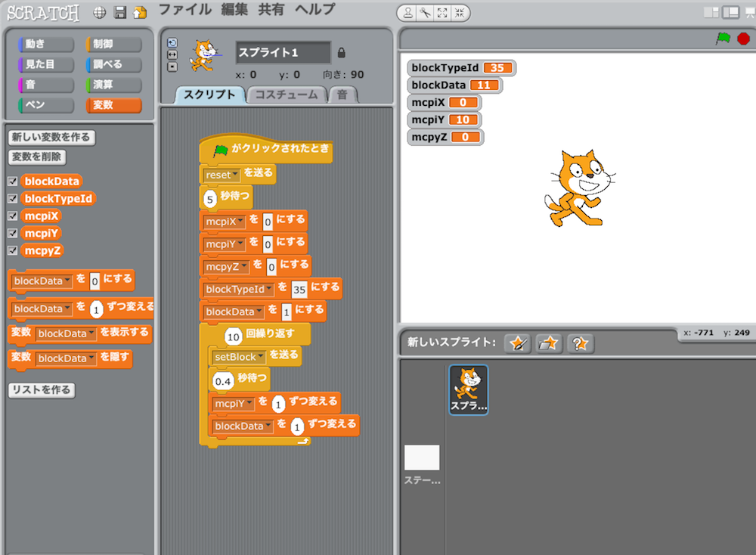Toggle mcpiY variable checkbox
The width and height of the screenshot is (756, 555).
13,234
